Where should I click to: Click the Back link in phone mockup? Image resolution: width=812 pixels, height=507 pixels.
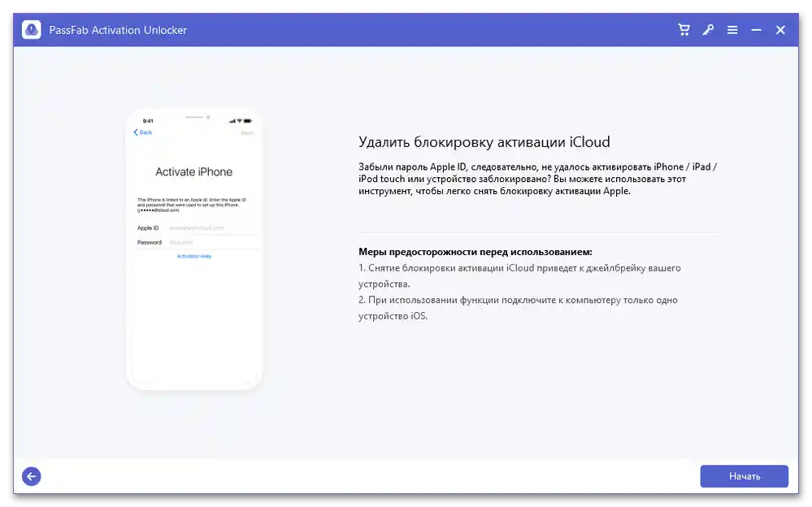pos(143,132)
